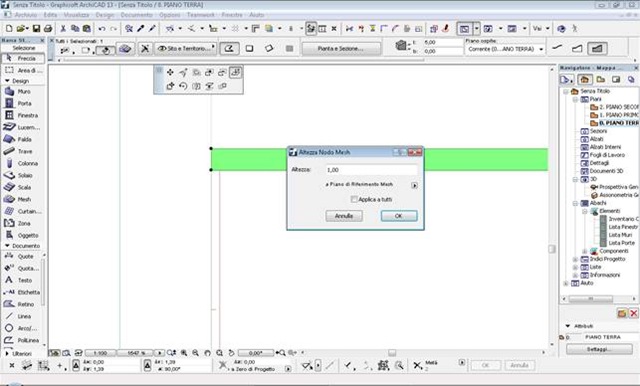Image resolution: width=640 pixels, height=386 pixels.
Task: Open the Piano ospite dropdown
Action: tap(505, 49)
